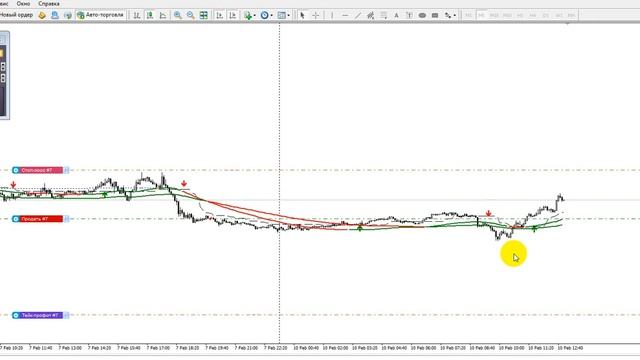Open indicators list with green plus icon
The width and height of the screenshot is (640, 360).
coord(248,15)
